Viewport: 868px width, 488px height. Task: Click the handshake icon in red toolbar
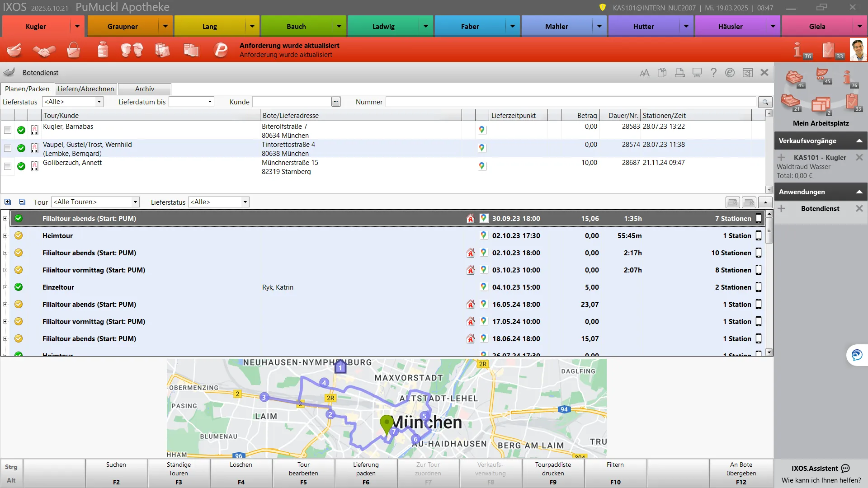coord(43,50)
